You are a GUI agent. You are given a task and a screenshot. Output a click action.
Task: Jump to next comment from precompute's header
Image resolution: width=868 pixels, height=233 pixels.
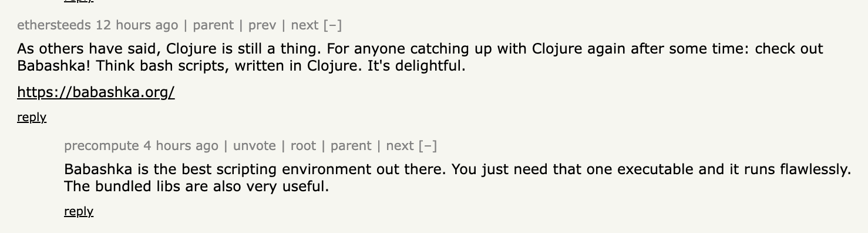click(400, 146)
